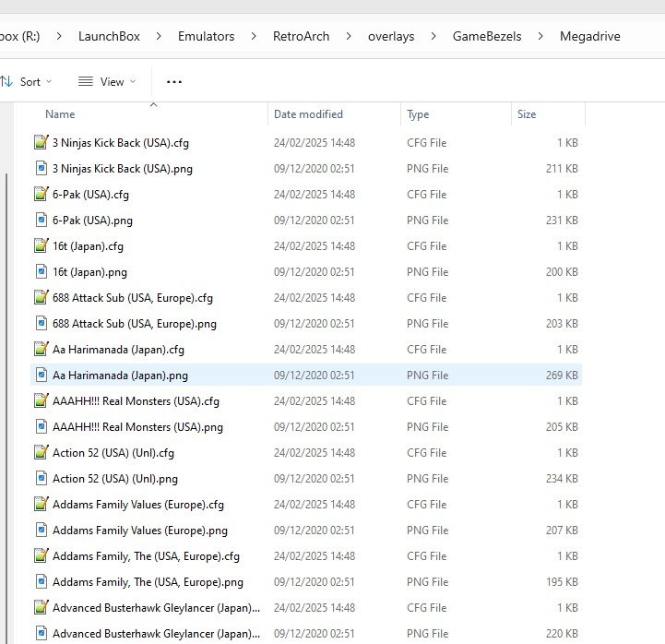Click the 6-Pak (USA).cfg file icon

[42, 195]
